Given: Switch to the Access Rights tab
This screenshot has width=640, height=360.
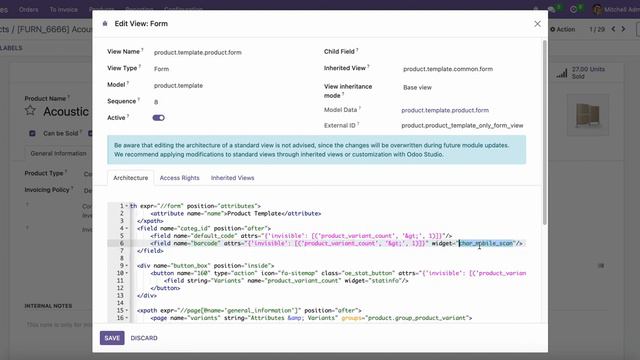Looking at the screenshot, I should pyautogui.click(x=180, y=178).
